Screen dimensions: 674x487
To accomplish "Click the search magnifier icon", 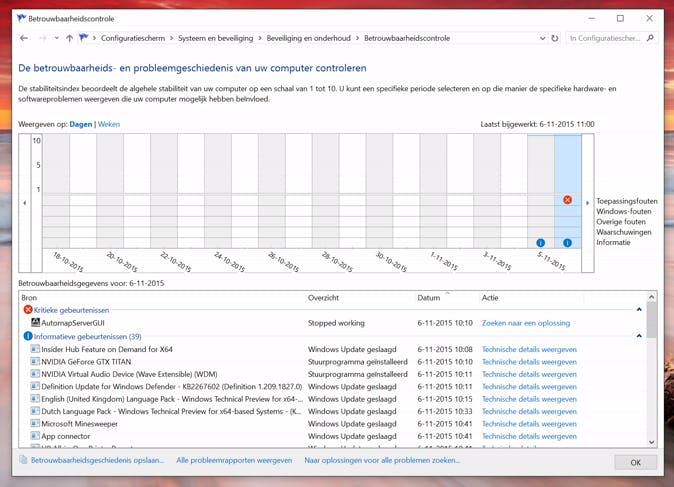I will [650, 38].
